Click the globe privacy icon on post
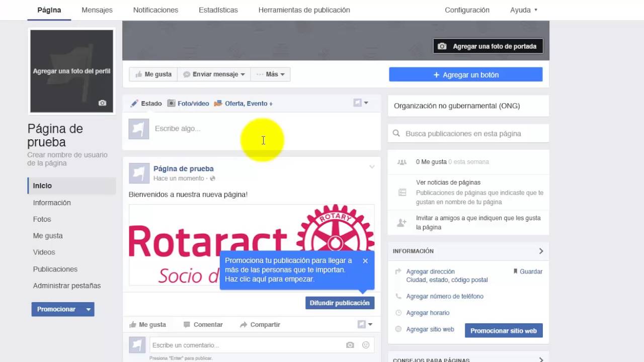Screen dimensions: 644x362 coord(212,178)
